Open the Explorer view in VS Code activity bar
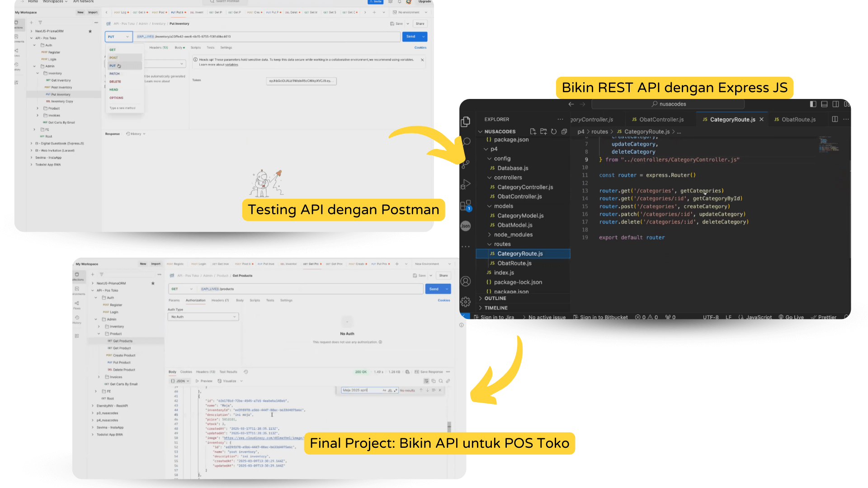The image size is (868, 488). pyautogui.click(x=465, y=122)
